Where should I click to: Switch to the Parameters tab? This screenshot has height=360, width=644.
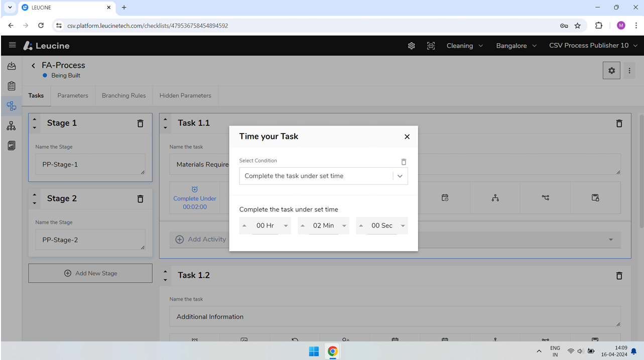(73, 95)
